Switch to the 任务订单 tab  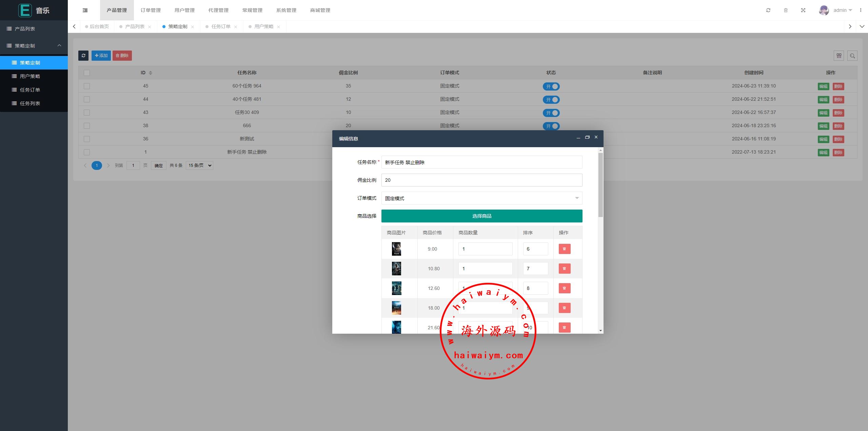[x=221, y=26]
